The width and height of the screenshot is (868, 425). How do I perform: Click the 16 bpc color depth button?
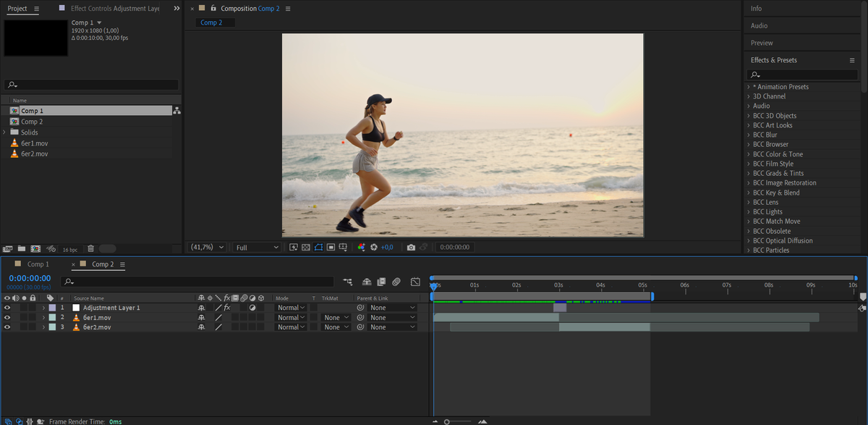pyautogui.click(x=69, y=249)
